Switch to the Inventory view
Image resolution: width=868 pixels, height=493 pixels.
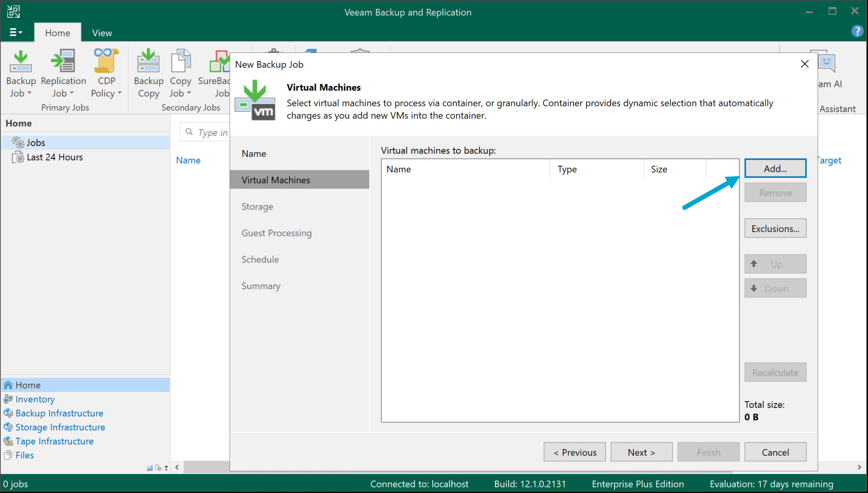(35, 399)
